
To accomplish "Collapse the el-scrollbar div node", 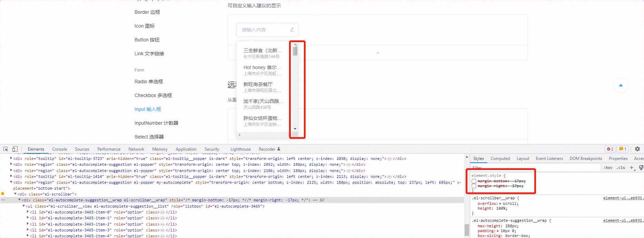I will 16,194.
